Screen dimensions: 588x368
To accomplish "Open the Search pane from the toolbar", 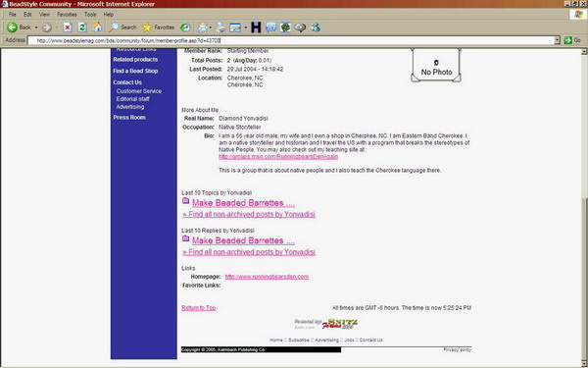I will [122, 27].
